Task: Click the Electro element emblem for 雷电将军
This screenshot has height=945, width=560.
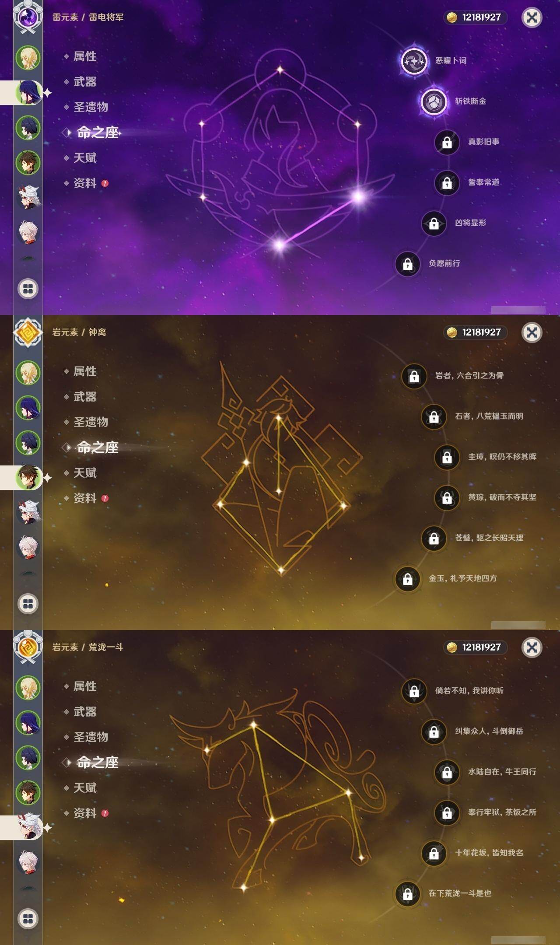Action: point(28,17)
